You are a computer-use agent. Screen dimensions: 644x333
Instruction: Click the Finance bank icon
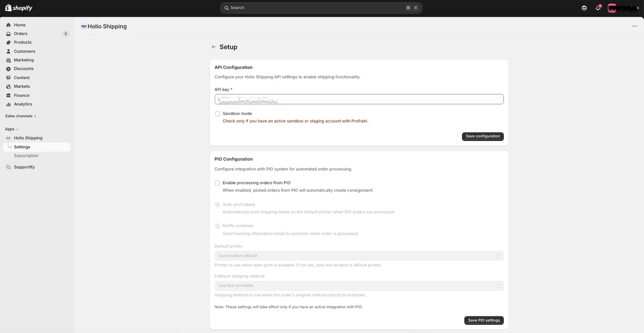[x=8, y=95]
